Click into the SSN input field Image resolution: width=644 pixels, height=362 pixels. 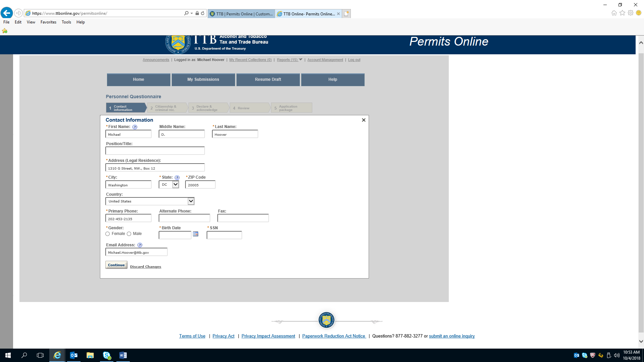pos(224,235)
